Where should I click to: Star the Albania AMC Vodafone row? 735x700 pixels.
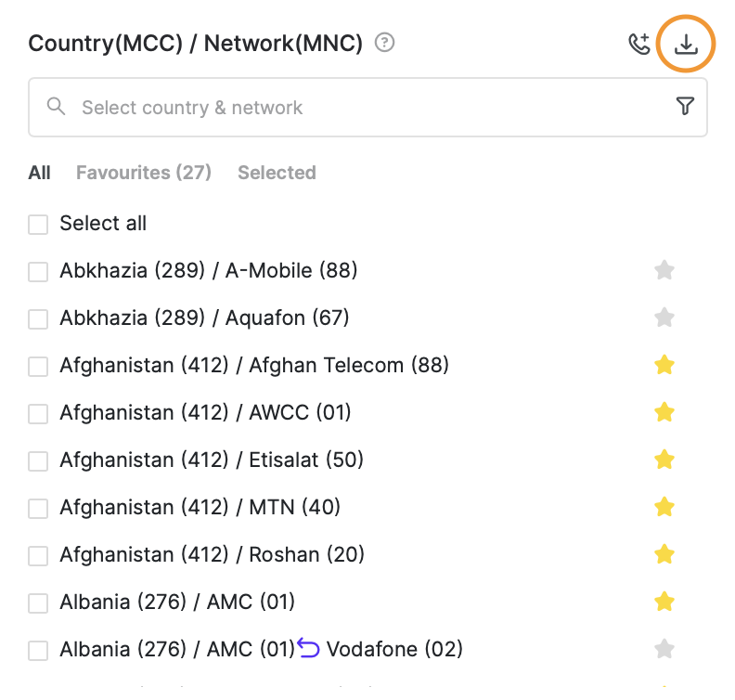tap(664, 649)
